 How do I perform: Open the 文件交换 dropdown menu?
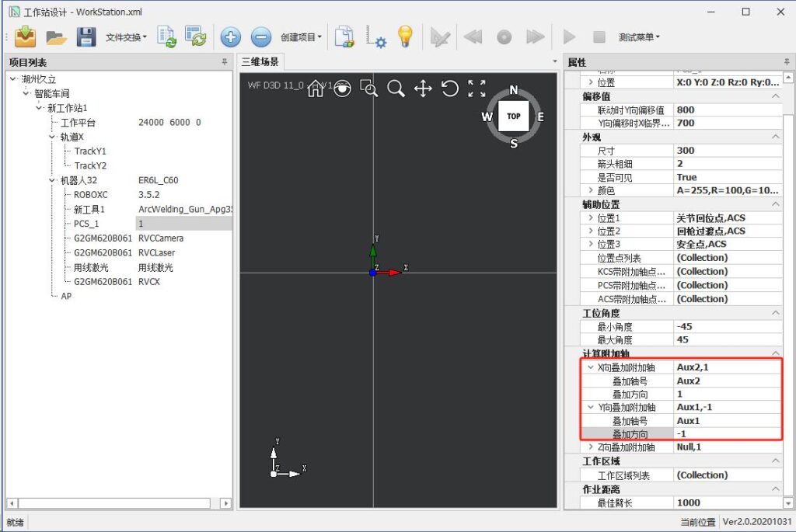coord(127,37)
